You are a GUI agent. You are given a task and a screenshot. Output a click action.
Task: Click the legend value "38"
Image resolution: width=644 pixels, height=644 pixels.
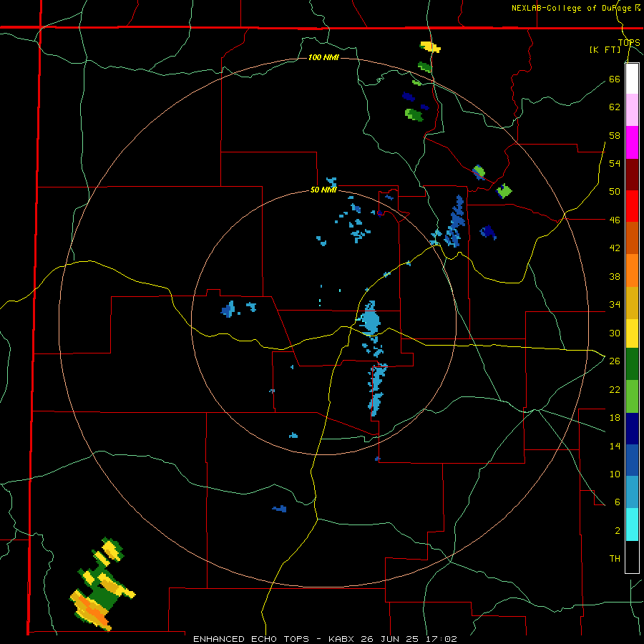[615, 276]
